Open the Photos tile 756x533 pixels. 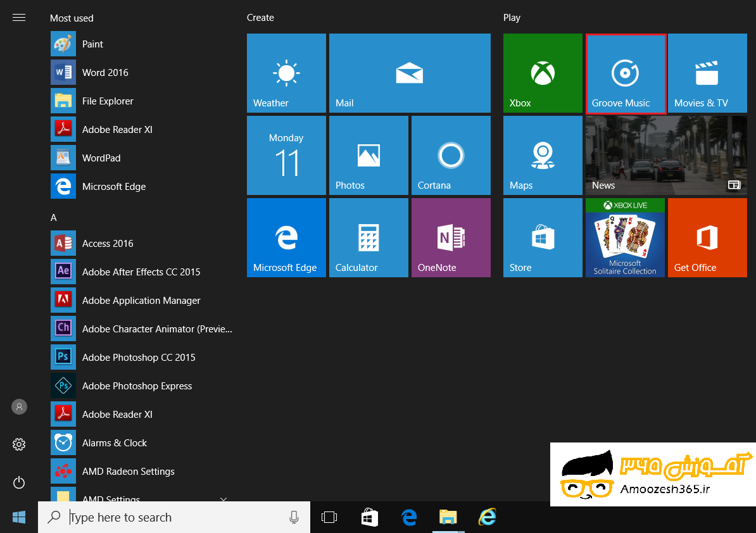pos(369,155)
